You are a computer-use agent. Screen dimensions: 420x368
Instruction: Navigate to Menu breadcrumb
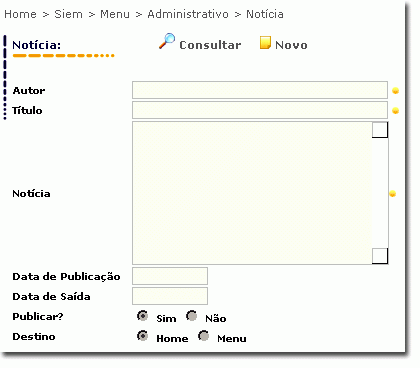click(115, 14)
